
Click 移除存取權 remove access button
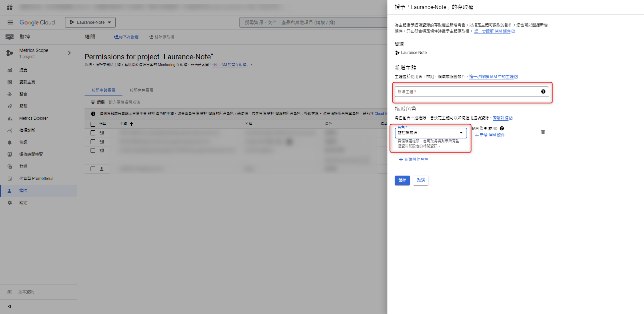[x=162, y=37]
